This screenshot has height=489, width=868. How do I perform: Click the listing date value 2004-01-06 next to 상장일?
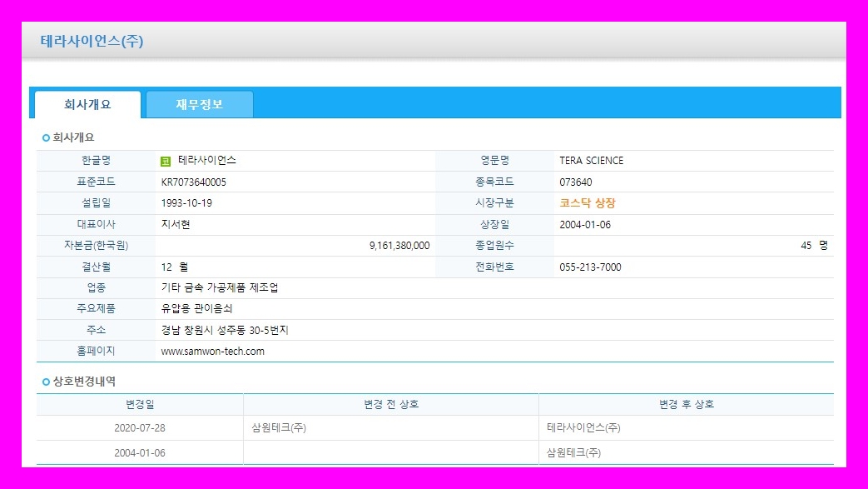(585, 225)
